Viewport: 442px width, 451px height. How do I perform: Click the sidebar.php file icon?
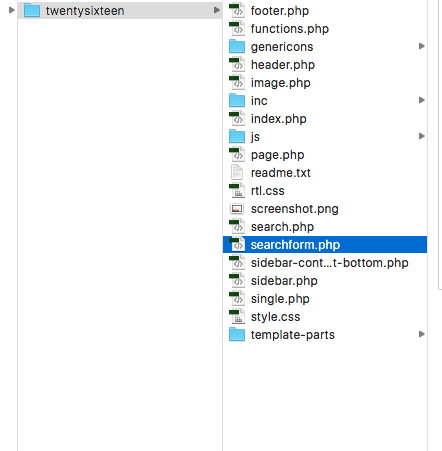tap(237, 280)
